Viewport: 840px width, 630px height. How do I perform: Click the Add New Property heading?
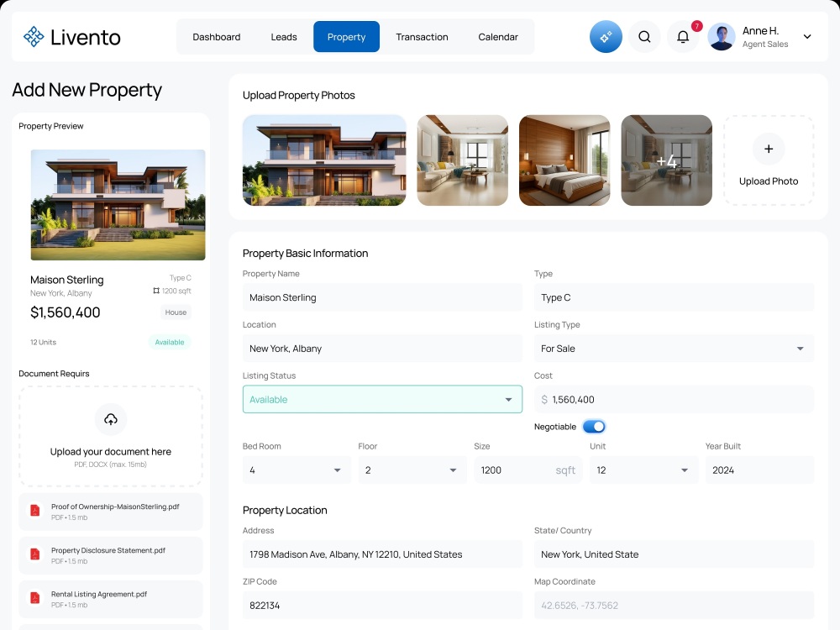(87, 90)
